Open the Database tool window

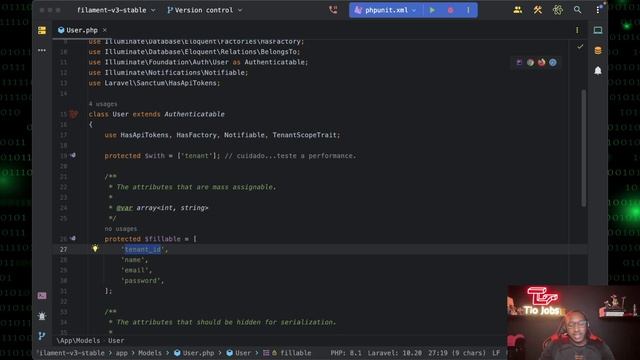(x=598, y=50)
